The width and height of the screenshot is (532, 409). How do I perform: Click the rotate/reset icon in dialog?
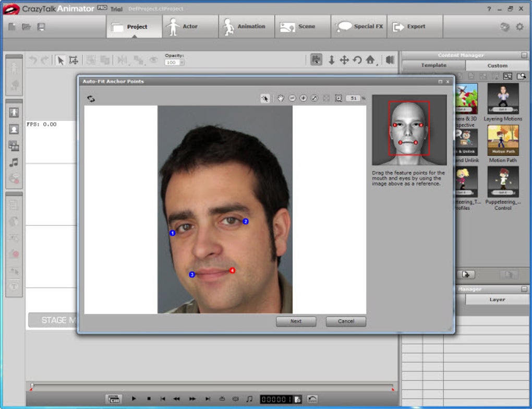click(x=91, y=99)
